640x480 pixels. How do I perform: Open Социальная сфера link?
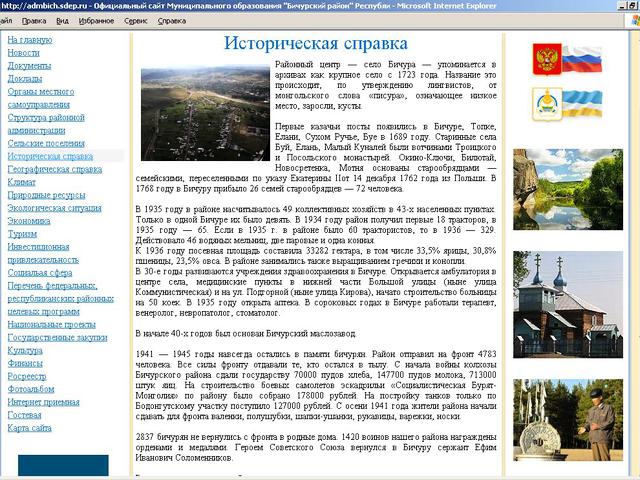point(40,273)
